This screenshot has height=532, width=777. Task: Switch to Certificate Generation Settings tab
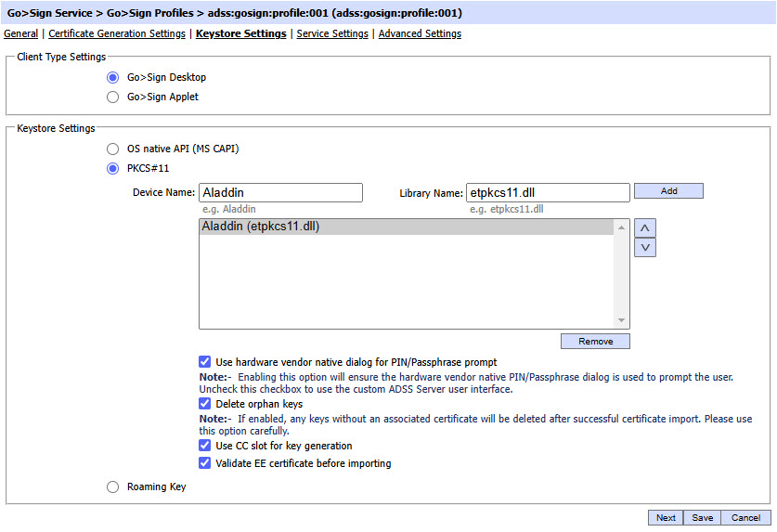(x=117, y=34)
